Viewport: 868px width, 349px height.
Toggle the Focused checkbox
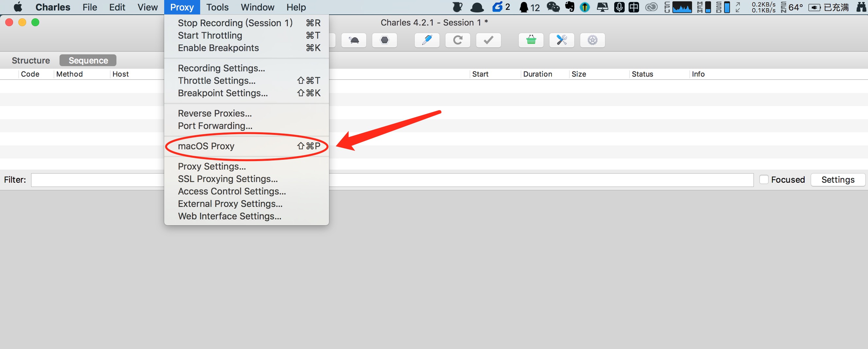click(764, 179)
